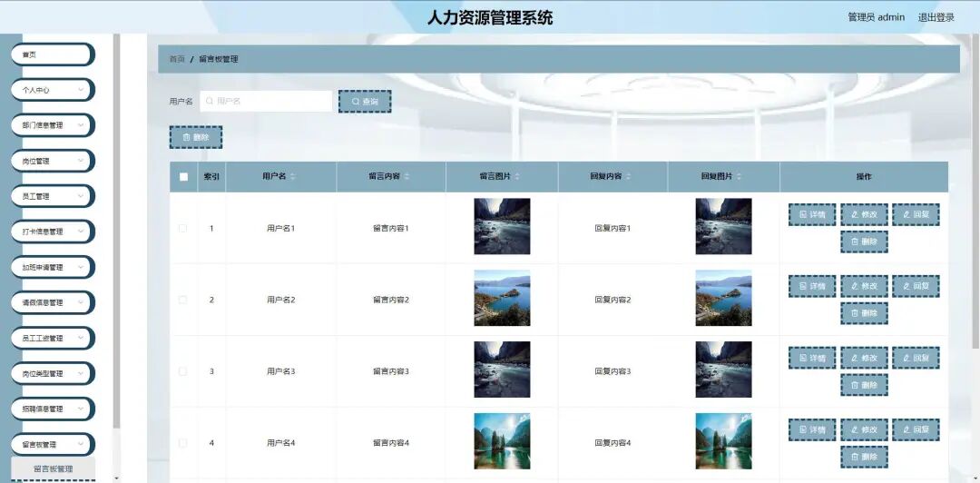Open the 回复图片 thumbnail in row 3
This screenshot has height=483, width=980.
click(x=724, y=370)
